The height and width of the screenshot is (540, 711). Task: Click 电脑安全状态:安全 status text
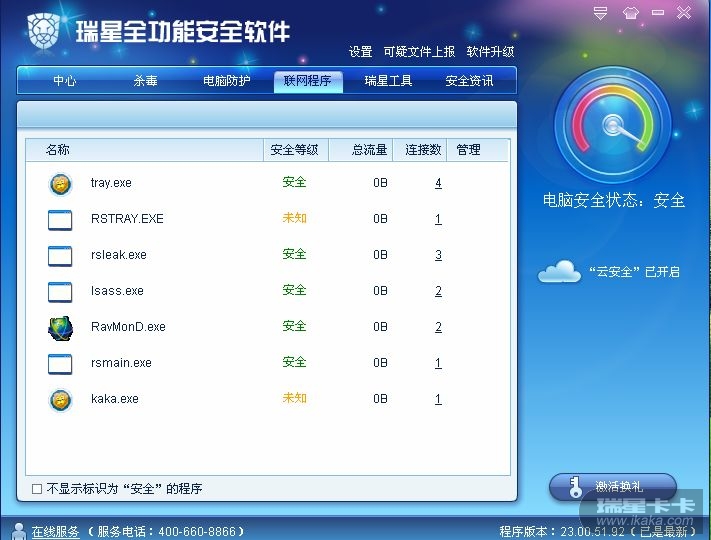(614, 200)
